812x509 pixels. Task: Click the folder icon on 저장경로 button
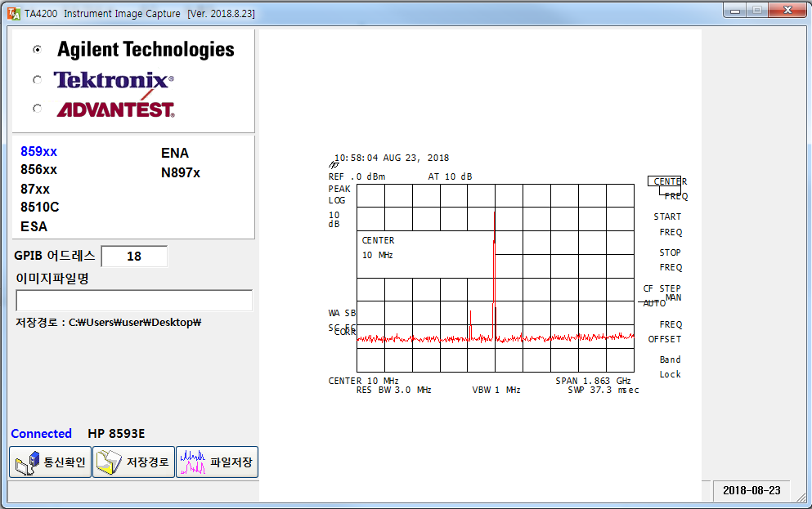pyautogui.click(x=109, y=462)
